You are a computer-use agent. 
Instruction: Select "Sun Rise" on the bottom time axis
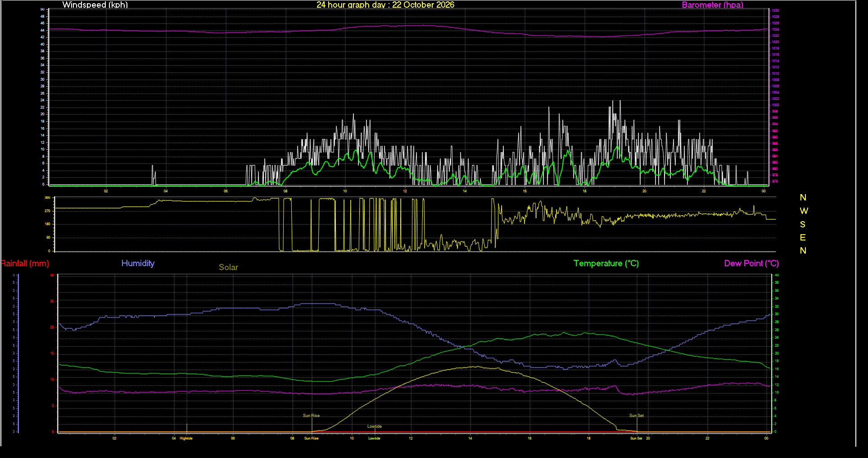pyautogui.click(x=311, y=438)
